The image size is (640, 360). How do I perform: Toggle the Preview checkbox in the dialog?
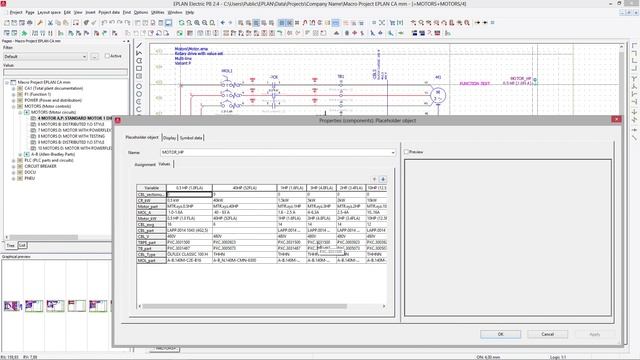tap(407, 152)
